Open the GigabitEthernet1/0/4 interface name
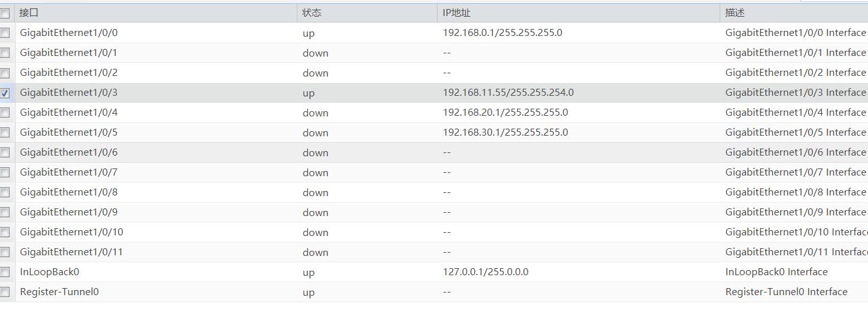This screenshot has height=317, width=868. click(x=69, y=113)
